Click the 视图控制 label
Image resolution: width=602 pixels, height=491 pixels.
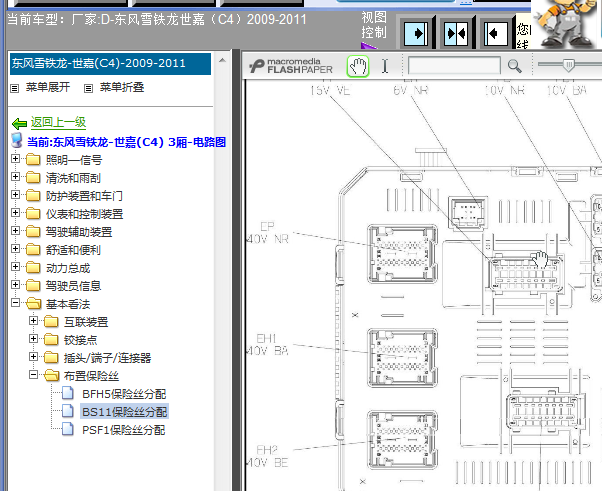pyautogui.click(x=374, y=25)
